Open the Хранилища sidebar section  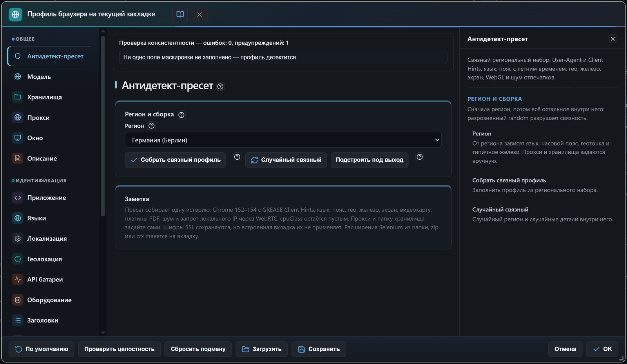(x=49, y=97)
